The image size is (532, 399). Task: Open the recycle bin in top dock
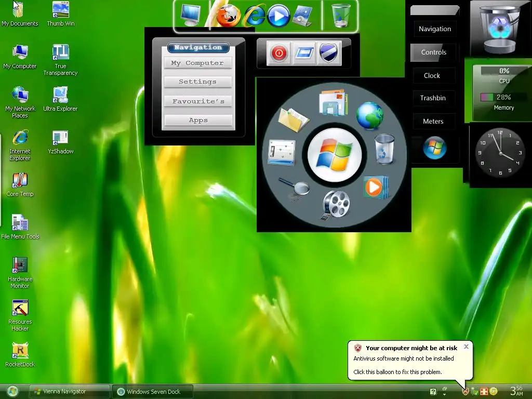pyautogui.click(x=341, y=16)
